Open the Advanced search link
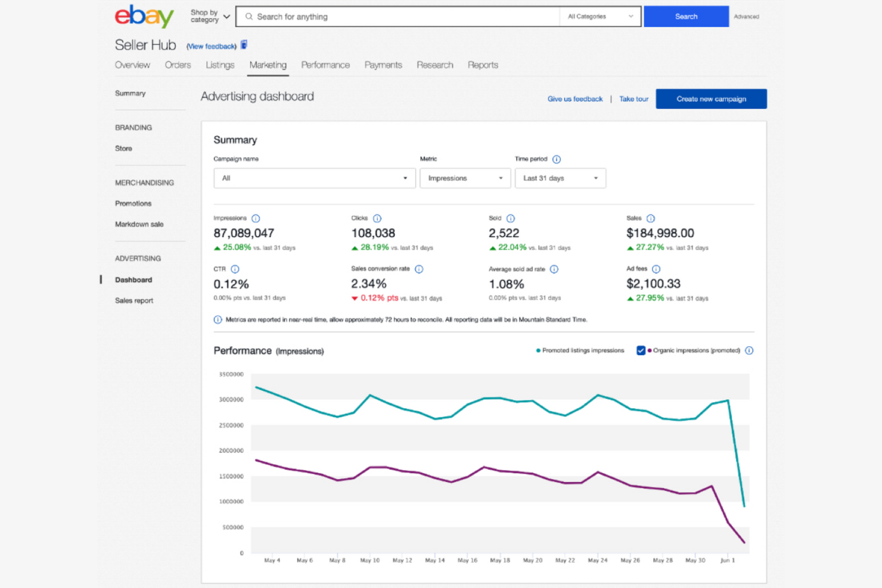Screen dimensions: 882x588 [x=746, y=17]
